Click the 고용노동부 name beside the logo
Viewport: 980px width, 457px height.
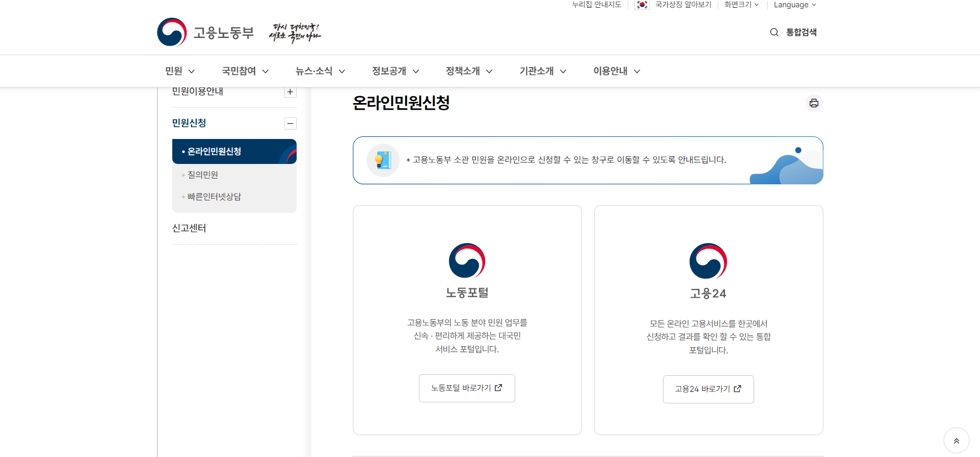pyautogui.click(x=224, y=33)
